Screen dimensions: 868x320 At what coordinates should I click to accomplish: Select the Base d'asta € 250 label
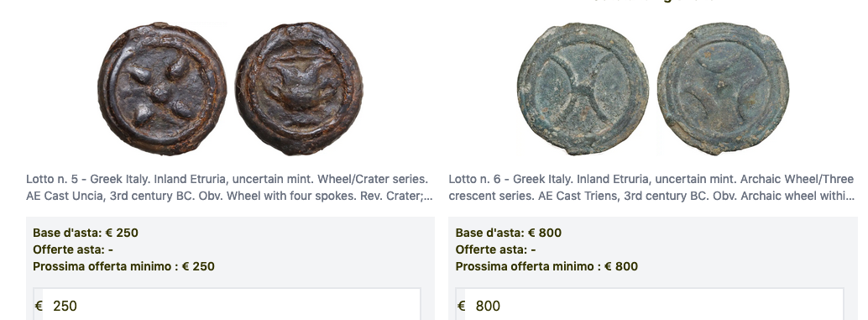[x=86, y=233]
